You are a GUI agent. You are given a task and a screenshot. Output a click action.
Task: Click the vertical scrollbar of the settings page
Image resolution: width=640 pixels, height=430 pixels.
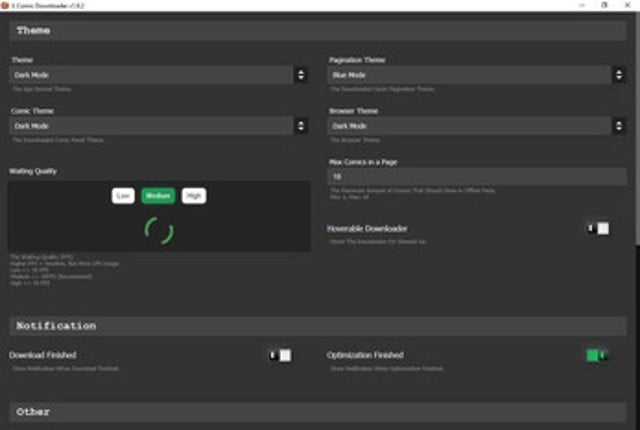coord(637,129)
